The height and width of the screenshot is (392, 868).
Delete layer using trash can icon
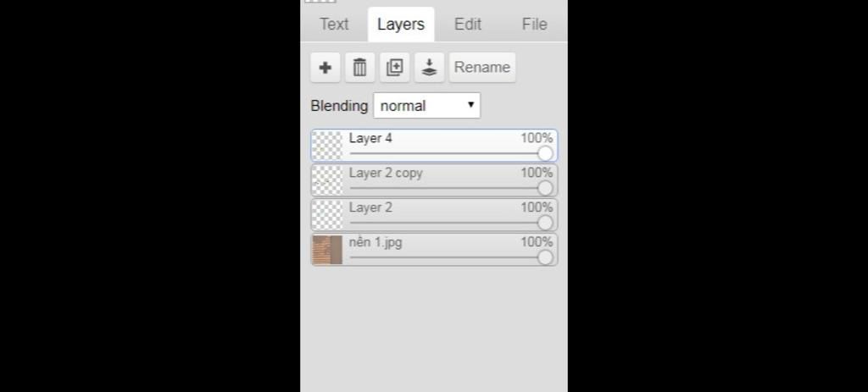click(x=359, y=68)
